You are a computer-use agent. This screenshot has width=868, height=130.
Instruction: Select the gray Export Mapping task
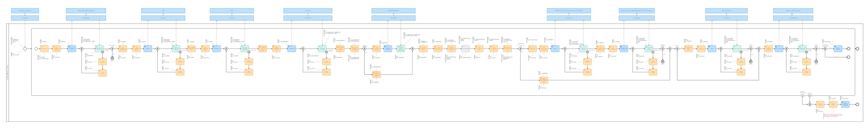[x=465, y=48]
